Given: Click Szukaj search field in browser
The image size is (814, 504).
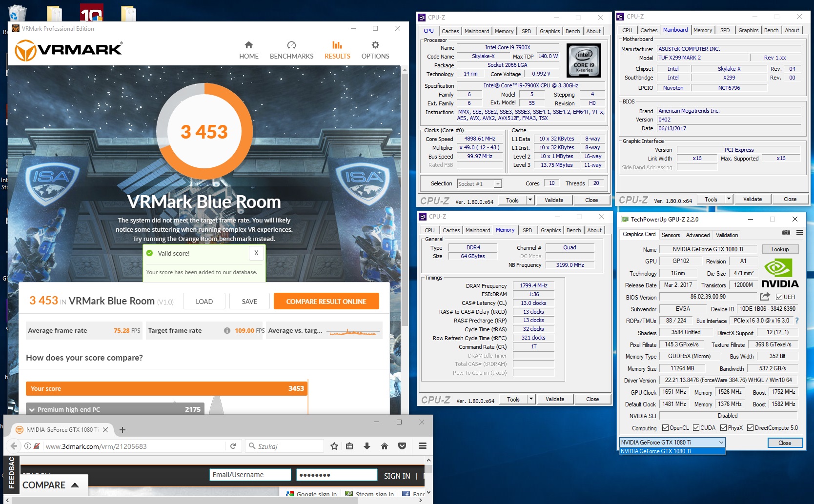Looking at the screenshot, I should coord(285,446).
